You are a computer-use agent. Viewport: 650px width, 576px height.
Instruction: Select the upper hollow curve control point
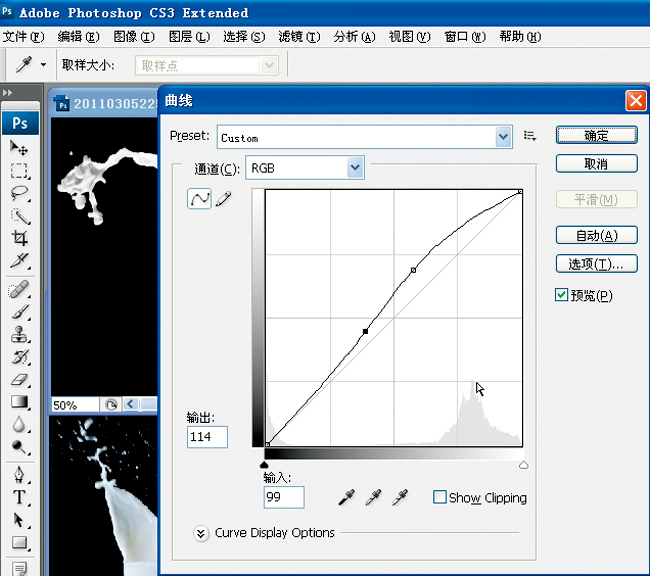413,270
